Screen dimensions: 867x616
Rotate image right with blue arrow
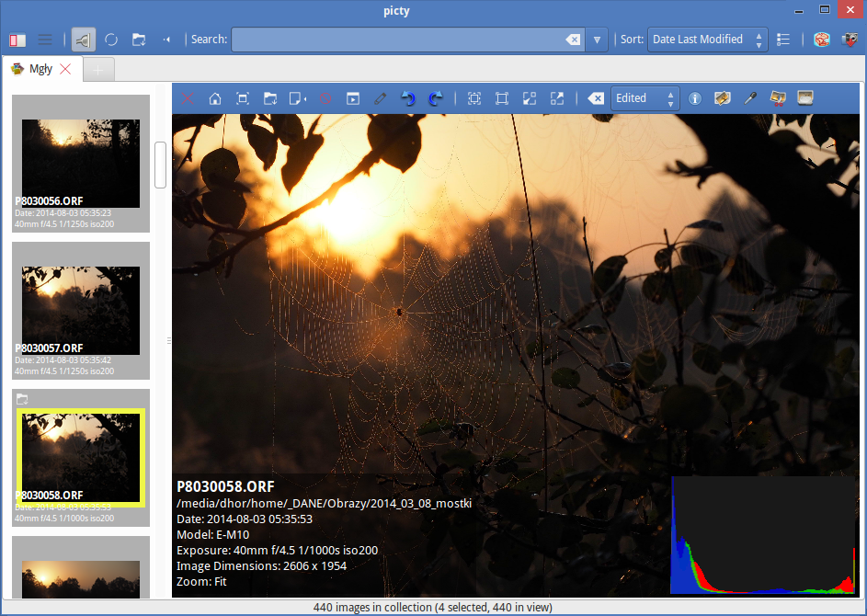click(x=436, y=98)
